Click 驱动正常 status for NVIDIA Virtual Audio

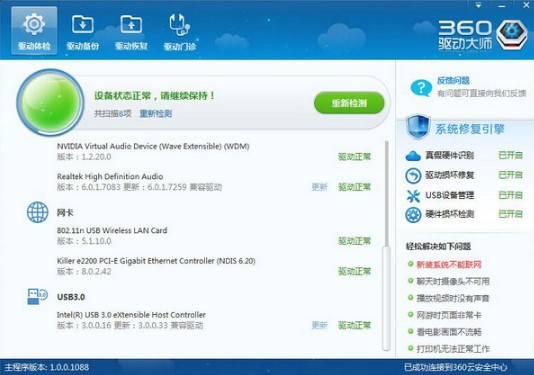tap(354, 157)
